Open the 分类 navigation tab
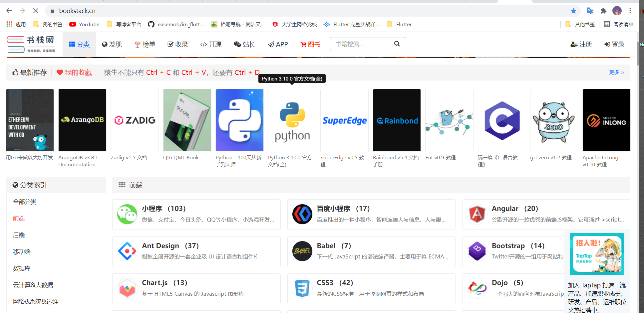Viewport: 644px width, 313px height. [79, 45]
